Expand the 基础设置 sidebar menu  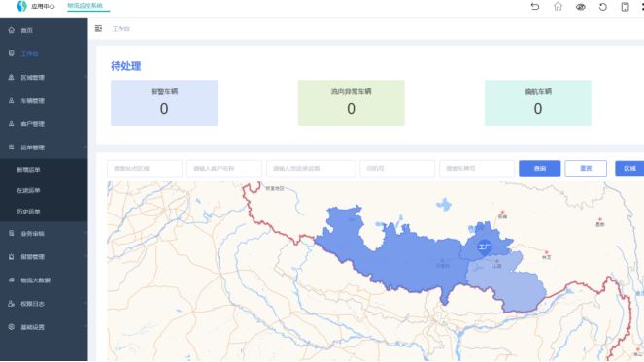tap(44, 327)
